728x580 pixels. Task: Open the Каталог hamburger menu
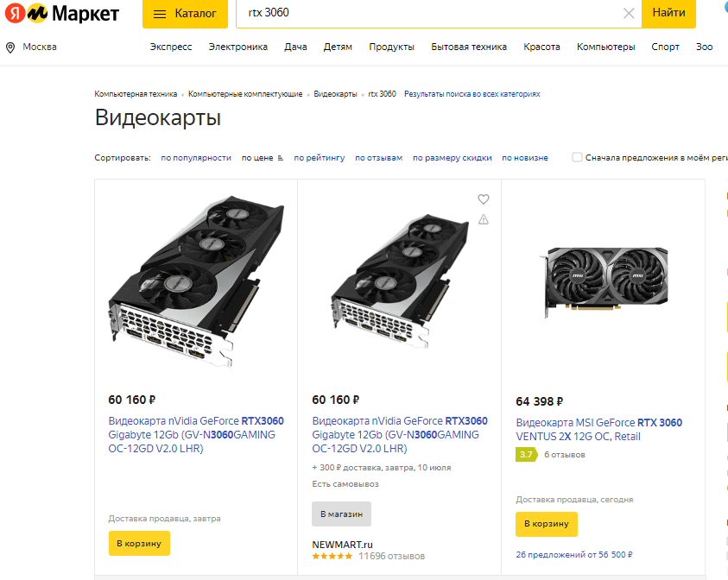185,14
